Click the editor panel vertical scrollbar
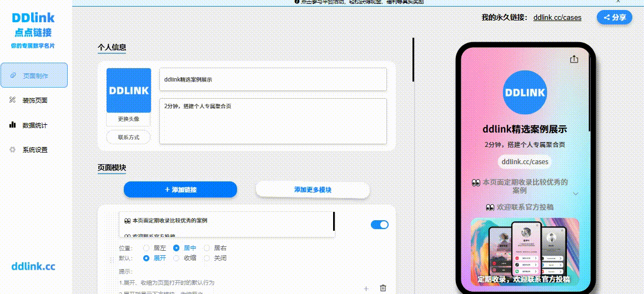 [413, 59]
